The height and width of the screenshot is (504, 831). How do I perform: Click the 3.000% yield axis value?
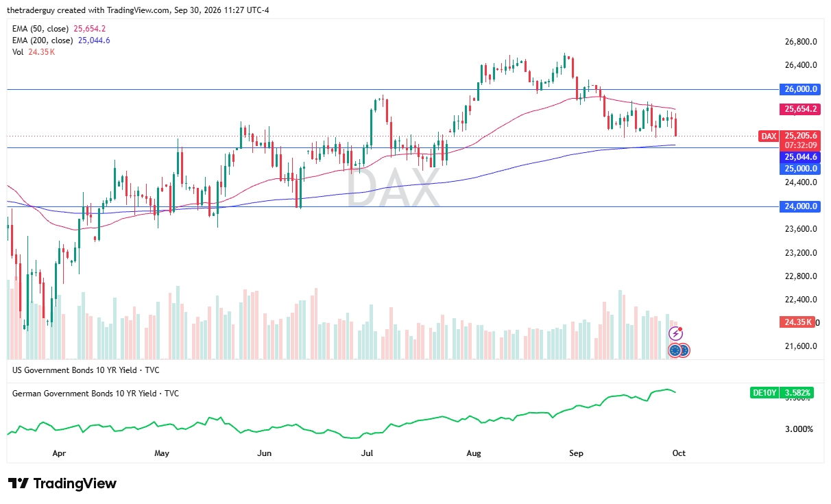(x=799, y=429)
